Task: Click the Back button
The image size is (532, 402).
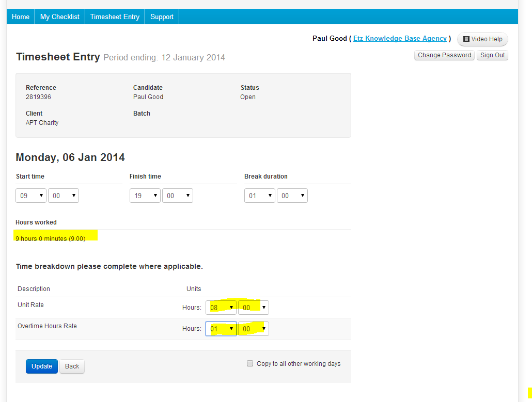Action: tap(72, 366)
